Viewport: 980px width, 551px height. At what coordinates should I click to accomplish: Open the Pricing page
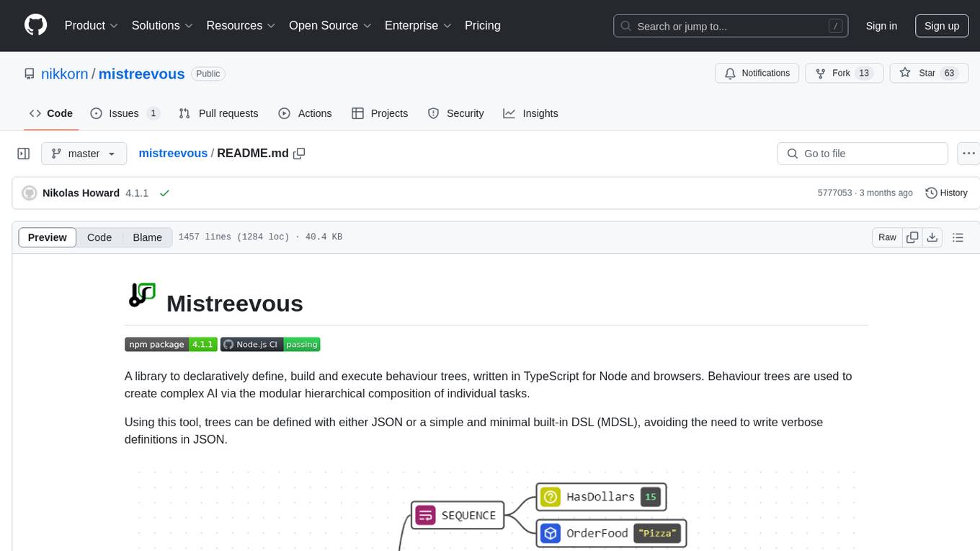483,25
